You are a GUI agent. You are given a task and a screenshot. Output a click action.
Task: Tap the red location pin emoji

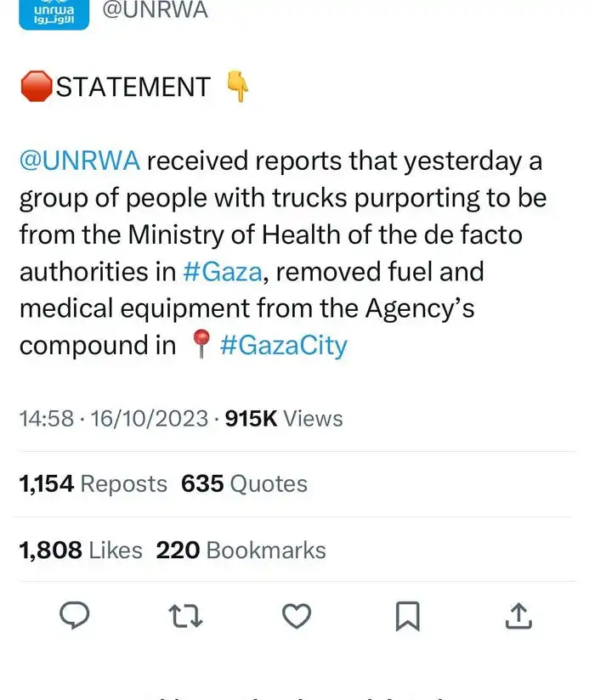pos(201,346)
